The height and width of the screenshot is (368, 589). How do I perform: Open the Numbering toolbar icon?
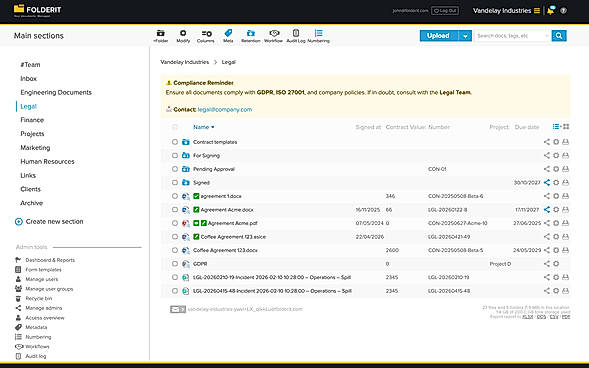point(319,36)
